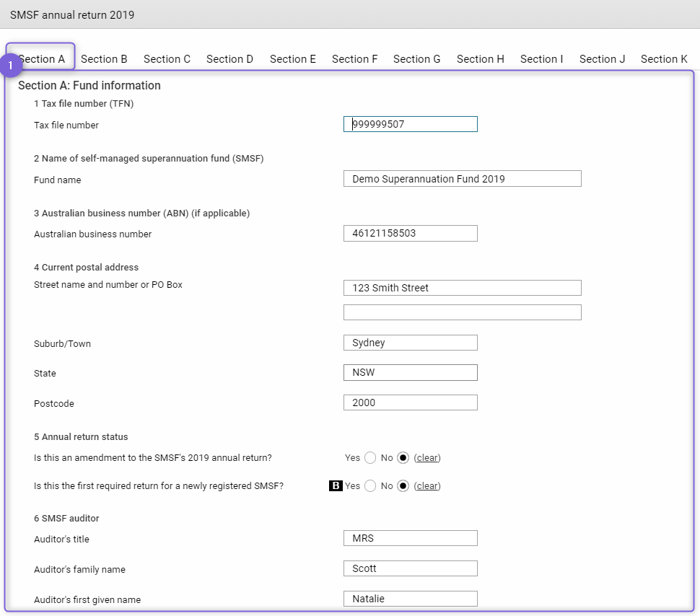The height and width of the screenshot is (616, 700).
Task: Click the '1 Tax file number (TFN)' label
Action: (84, 104)
